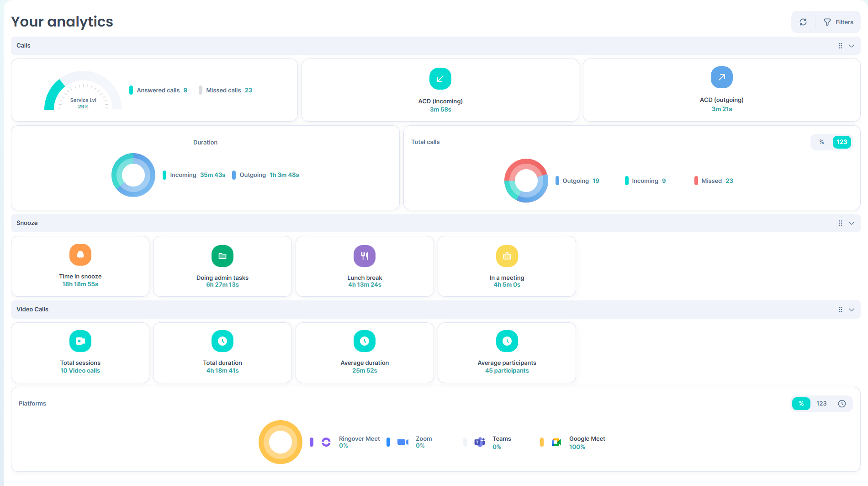This screenshot has height=486, width=868.
Task: Click the Video Calls section header label
Action: click(x=32, y=310)
